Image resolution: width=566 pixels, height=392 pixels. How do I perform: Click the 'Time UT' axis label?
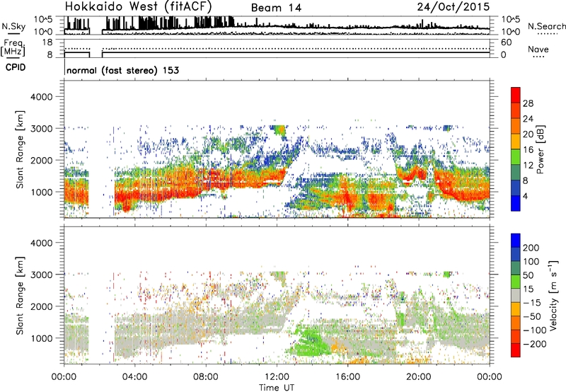277,388
